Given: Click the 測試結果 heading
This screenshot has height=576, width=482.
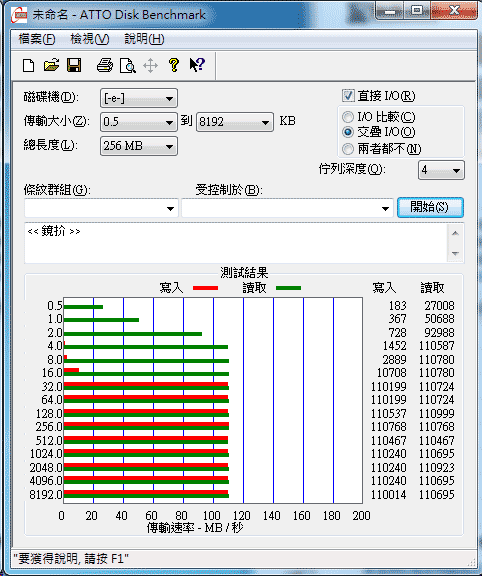Looking at the screenshot, I should click(x=244, y=273).
